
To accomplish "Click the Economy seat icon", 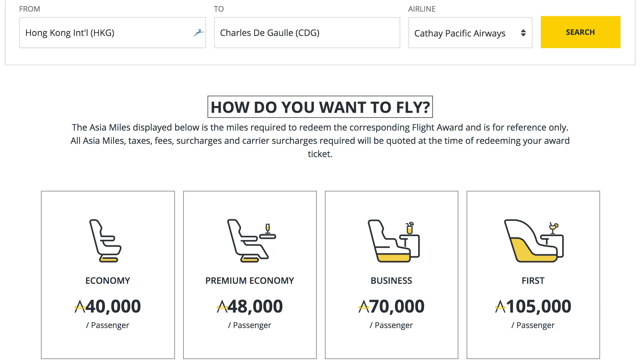I will (105, 241).
